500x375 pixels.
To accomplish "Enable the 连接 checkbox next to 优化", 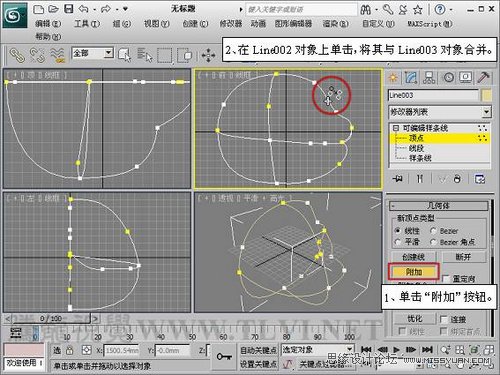I will tap(443, 319).
